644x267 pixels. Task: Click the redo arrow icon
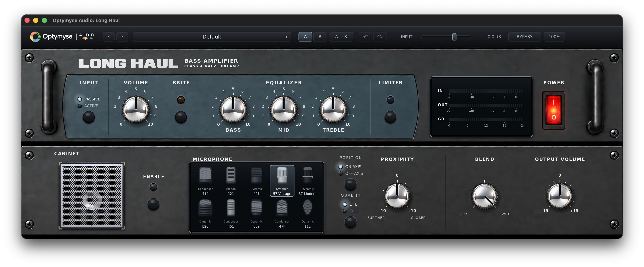point(380,37)
